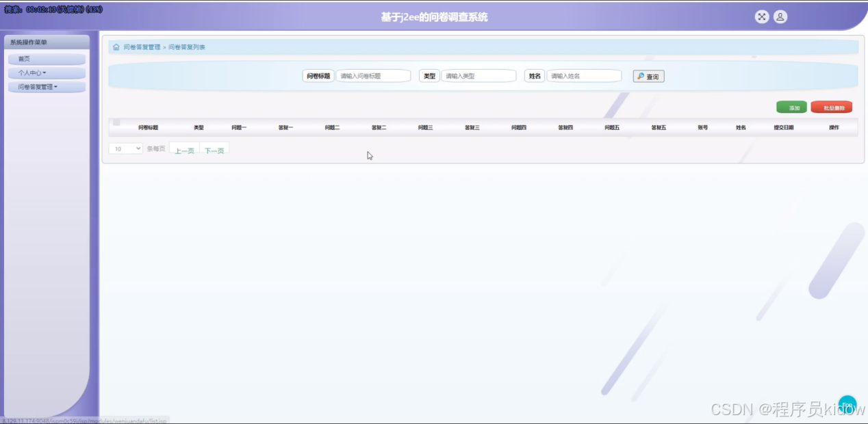
Task: Focus the 问卷标题 input field
Action: [373, 76]
